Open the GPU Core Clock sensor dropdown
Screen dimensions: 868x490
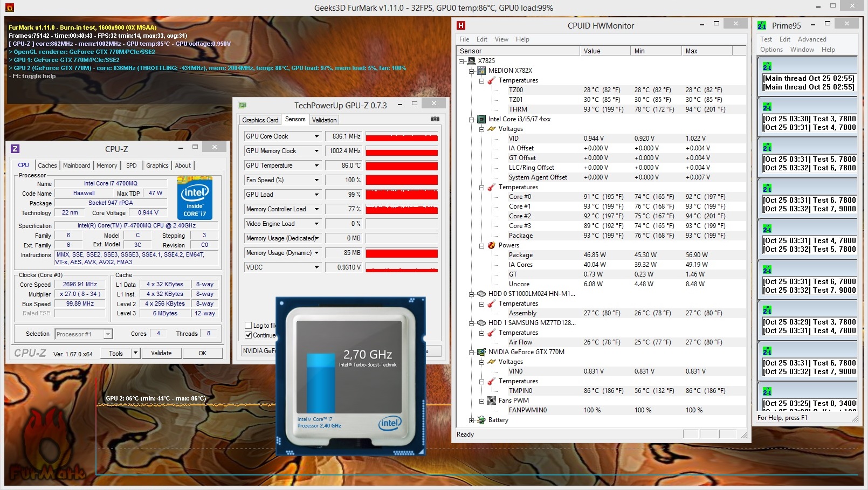click(x=317, y=136)
